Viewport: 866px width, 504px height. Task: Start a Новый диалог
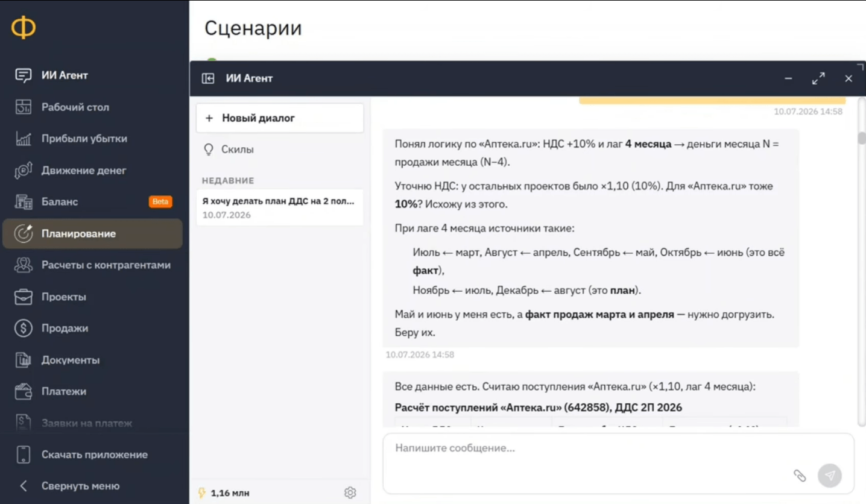280,118
